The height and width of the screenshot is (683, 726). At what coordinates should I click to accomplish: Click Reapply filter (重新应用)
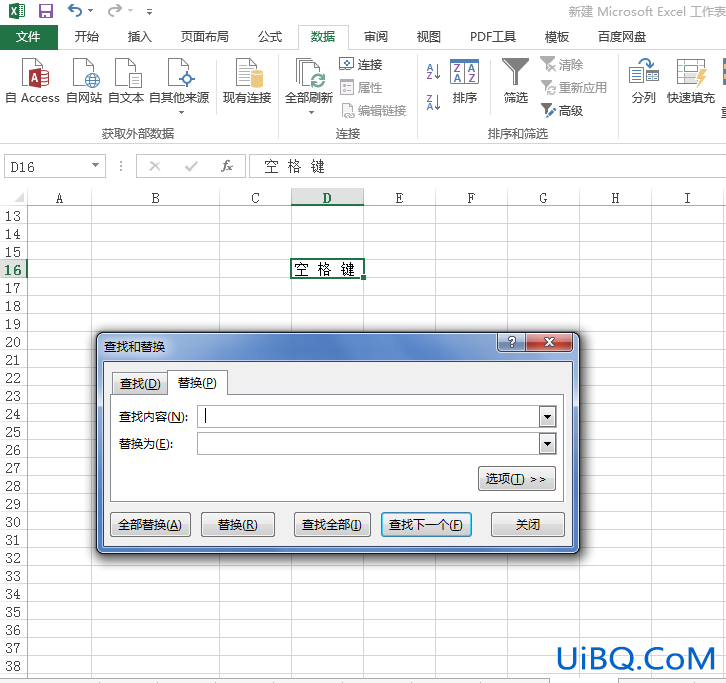point(574,88)
